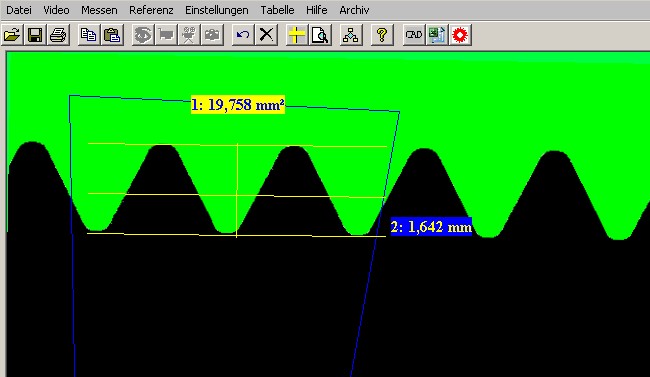This screenshot has height=377, width=650.
Task: Save with the floppy disk icon
Action: point(35,35)
